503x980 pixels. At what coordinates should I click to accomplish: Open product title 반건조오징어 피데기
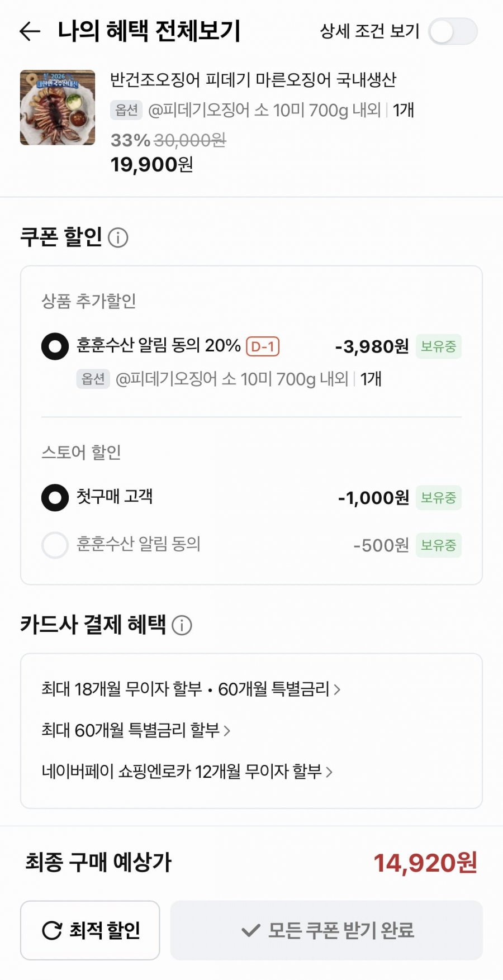pos(253,80)
